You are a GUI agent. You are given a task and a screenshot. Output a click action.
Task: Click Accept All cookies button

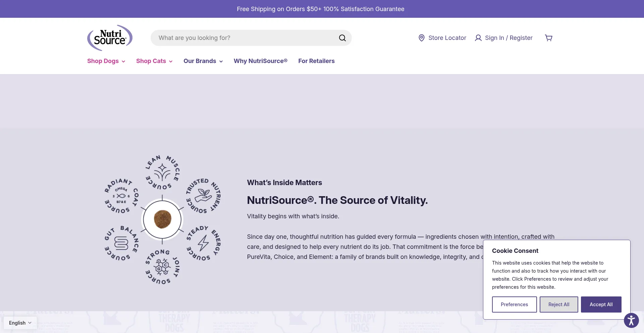[x=601, y=304]
